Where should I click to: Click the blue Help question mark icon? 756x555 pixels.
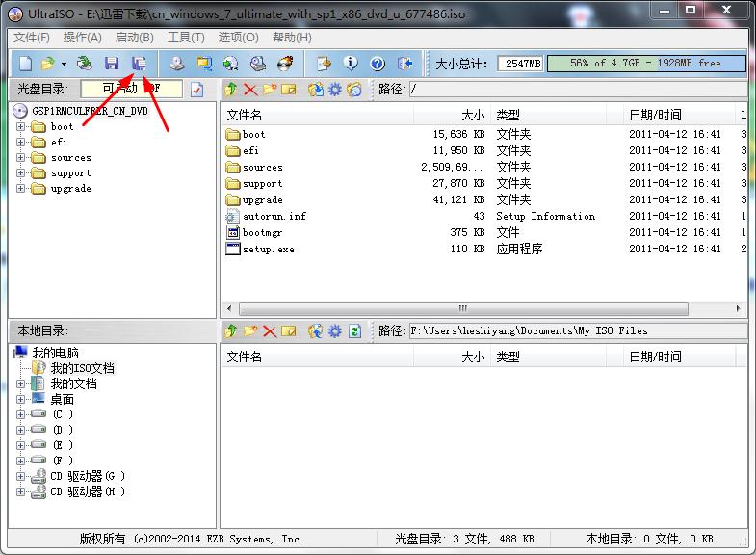(x=378, y=64)
